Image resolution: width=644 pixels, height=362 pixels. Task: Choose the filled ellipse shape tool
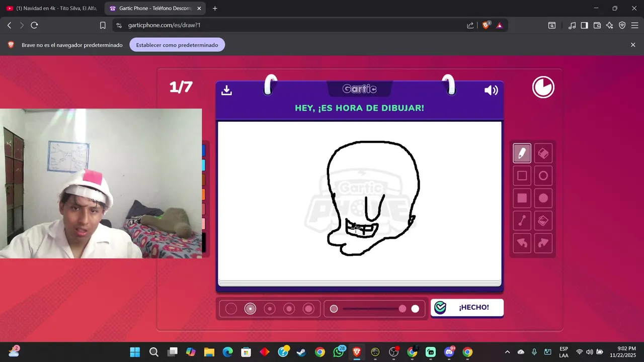coord(543,198)
